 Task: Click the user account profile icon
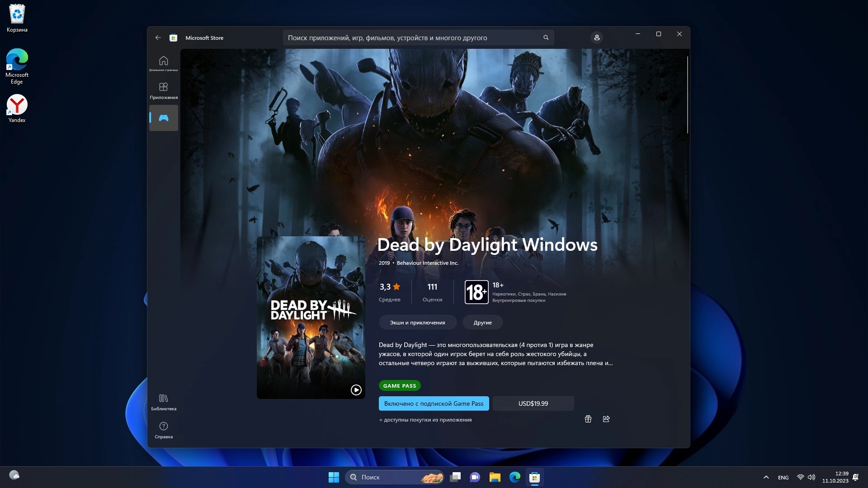click(x=597, y=38)
